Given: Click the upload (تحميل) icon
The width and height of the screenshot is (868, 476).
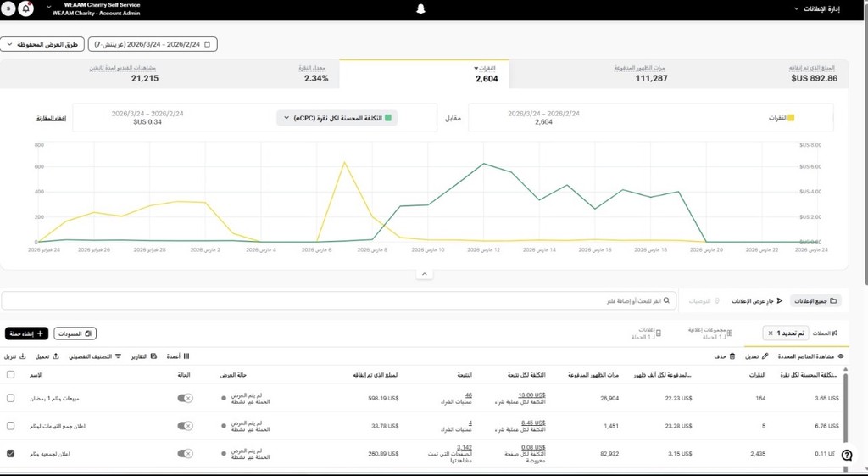Looking at the screenshot, I should pyautogui.click(x=56, y=356).
